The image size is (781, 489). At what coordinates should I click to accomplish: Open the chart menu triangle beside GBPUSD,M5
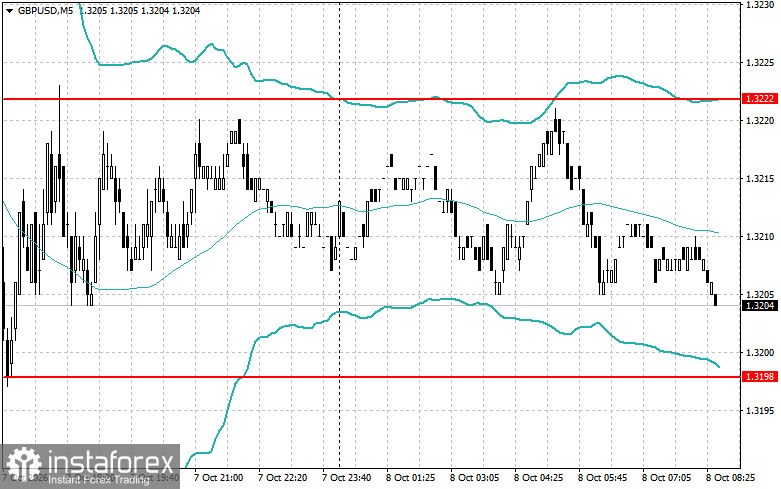9,10
